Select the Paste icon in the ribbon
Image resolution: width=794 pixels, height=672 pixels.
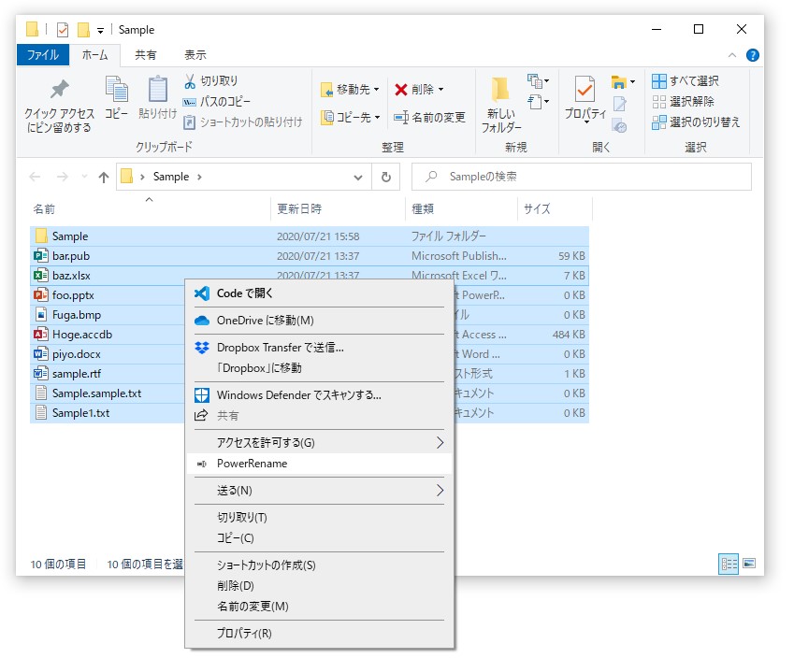click(156, 98)
